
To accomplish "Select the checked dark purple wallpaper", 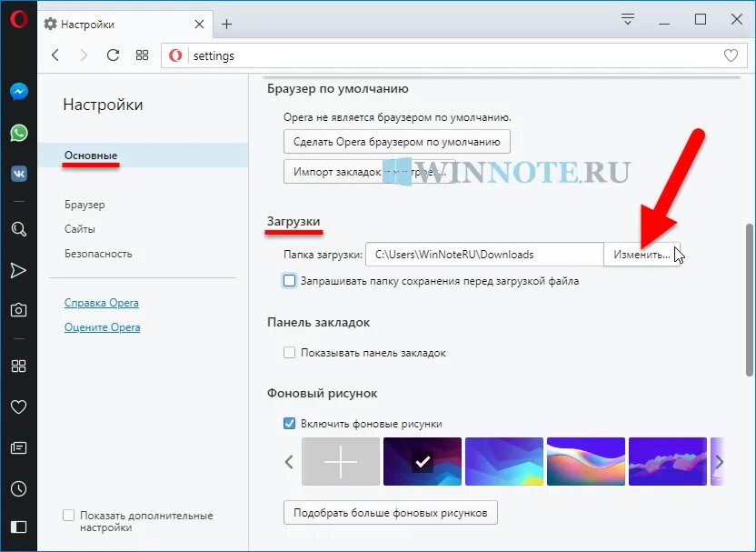I will (x=423, y=461).
